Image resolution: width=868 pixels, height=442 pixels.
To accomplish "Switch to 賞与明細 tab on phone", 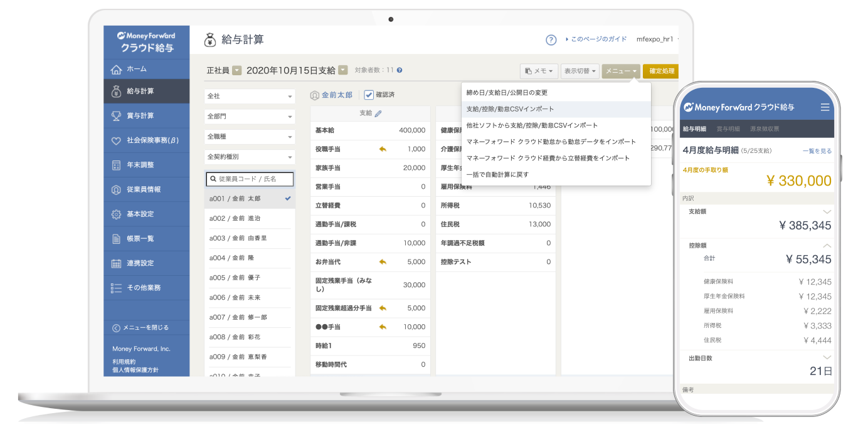I will (728, 129).
